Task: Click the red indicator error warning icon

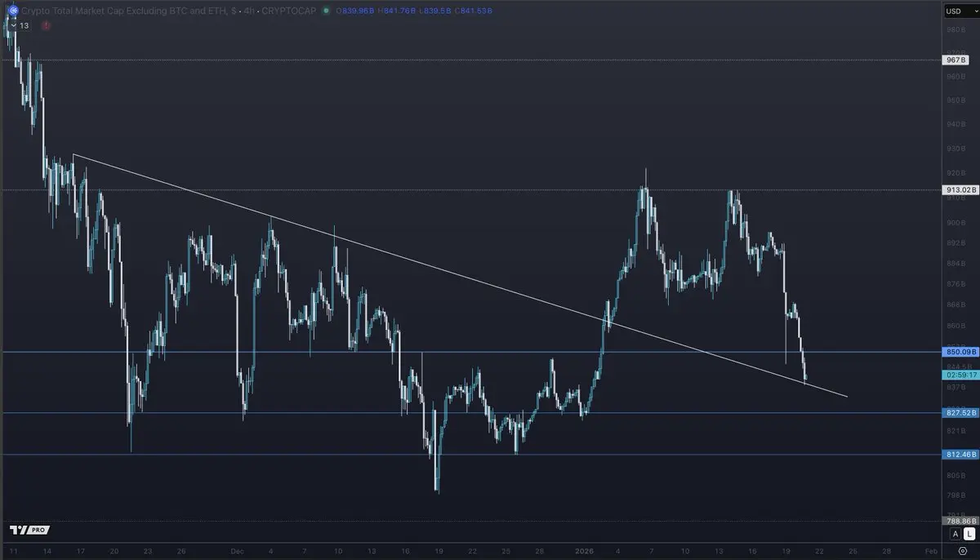Action: (47, 25)
